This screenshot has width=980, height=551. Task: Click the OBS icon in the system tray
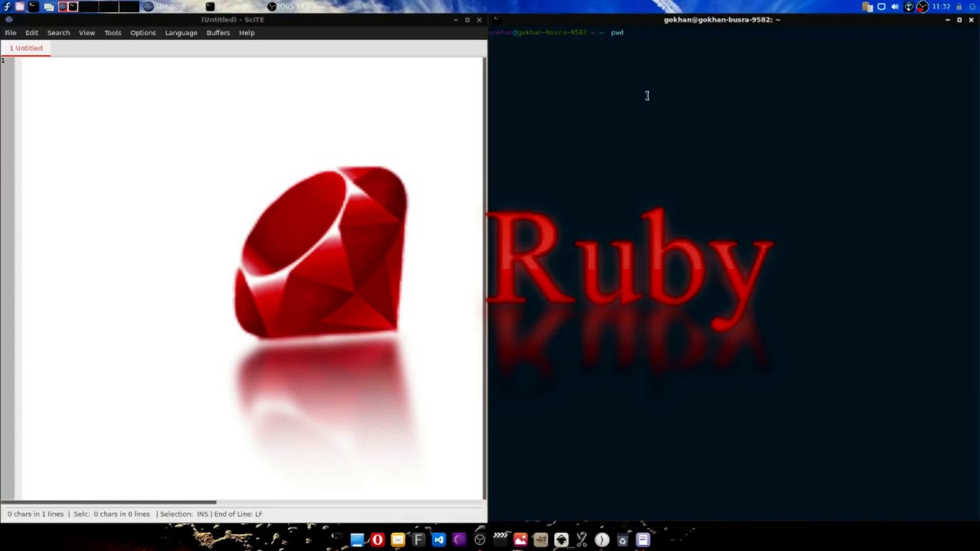[x=923, y=6]
